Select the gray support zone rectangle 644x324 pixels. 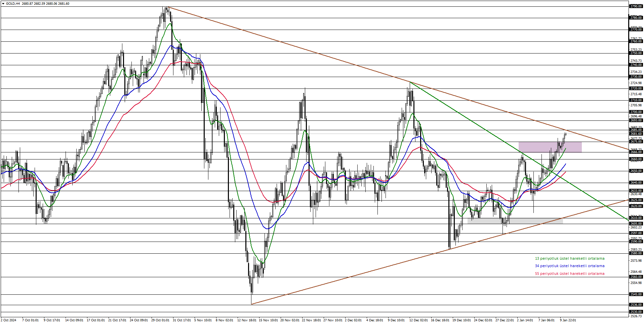point(515,221)
